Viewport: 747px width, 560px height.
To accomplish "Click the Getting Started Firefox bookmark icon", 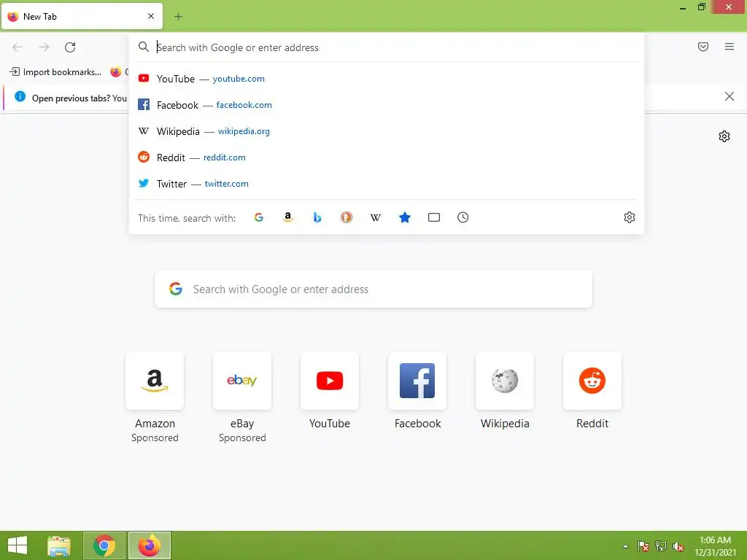I will coord(116,72).
